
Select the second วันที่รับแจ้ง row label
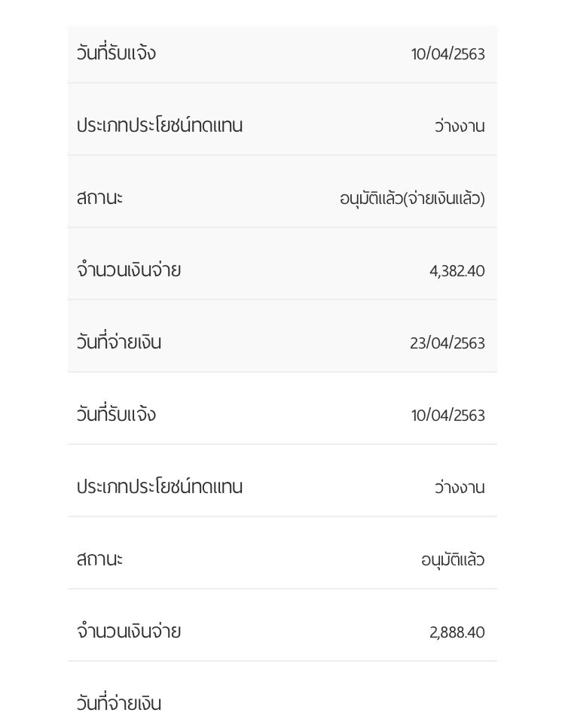click(x=116, y=414)
